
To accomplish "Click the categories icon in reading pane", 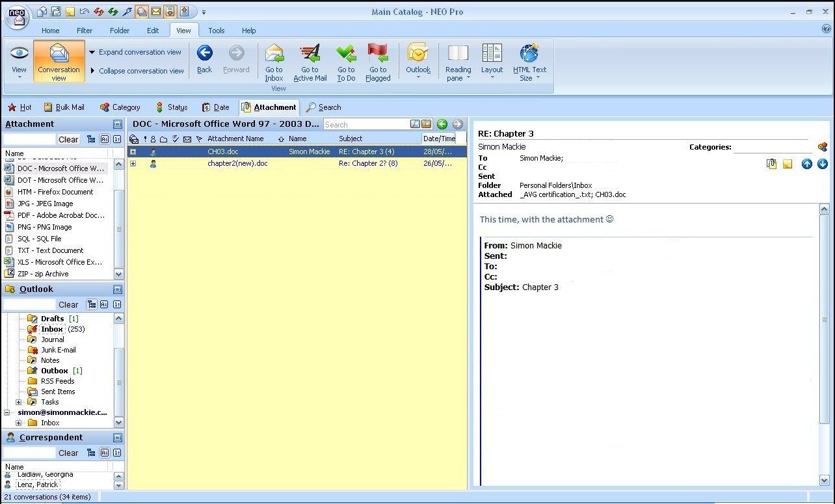I will click(x=823, y=147).
